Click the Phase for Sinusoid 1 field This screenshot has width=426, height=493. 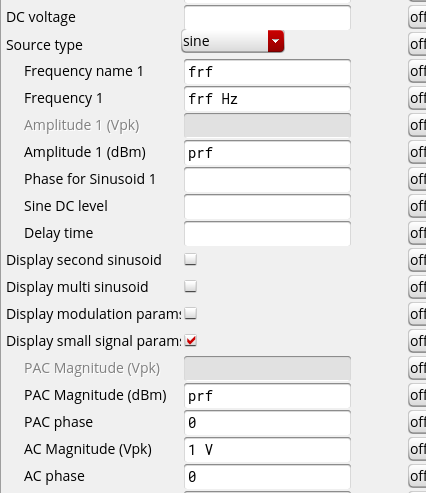pos(267,180)
